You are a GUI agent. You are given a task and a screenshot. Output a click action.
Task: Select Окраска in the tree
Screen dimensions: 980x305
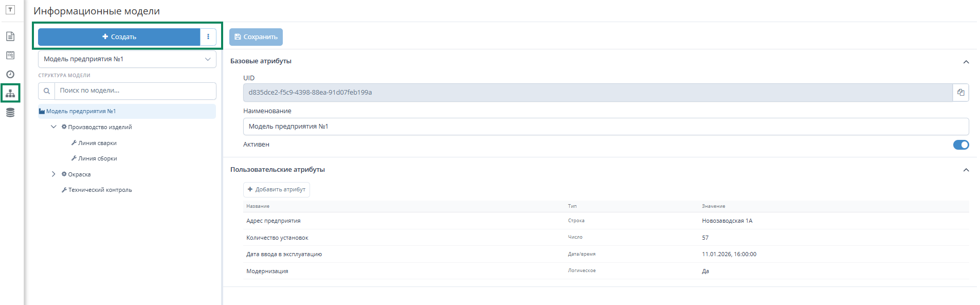tap(79, 174)
